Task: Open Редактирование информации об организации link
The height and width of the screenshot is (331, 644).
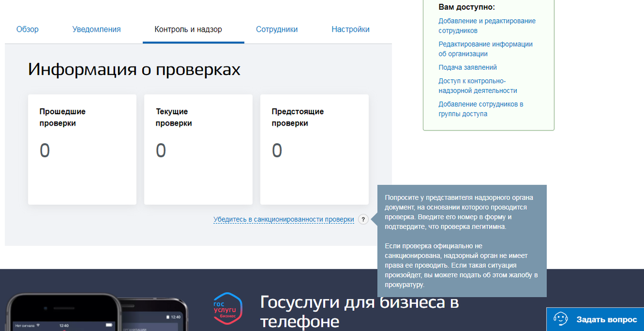Action: coord(485,49)
